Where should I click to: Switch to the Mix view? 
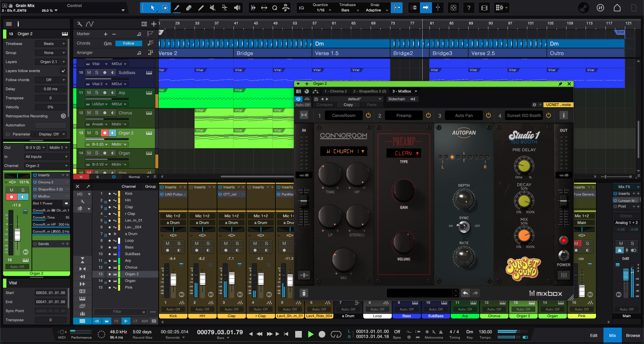(612, 335)
